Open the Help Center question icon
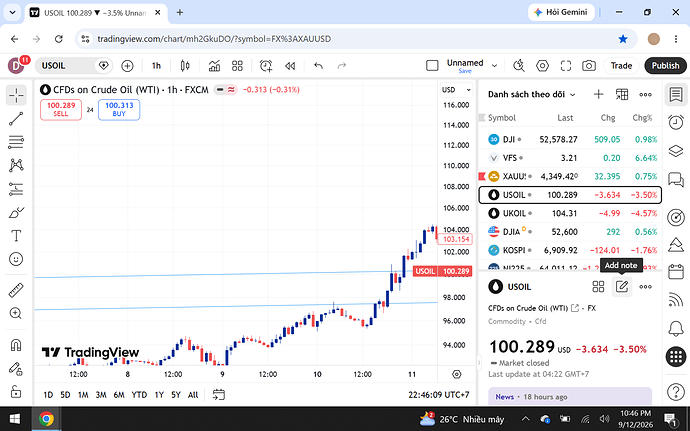Image resolution: width=690 pixels, height=431 pixels. [676, 392]
